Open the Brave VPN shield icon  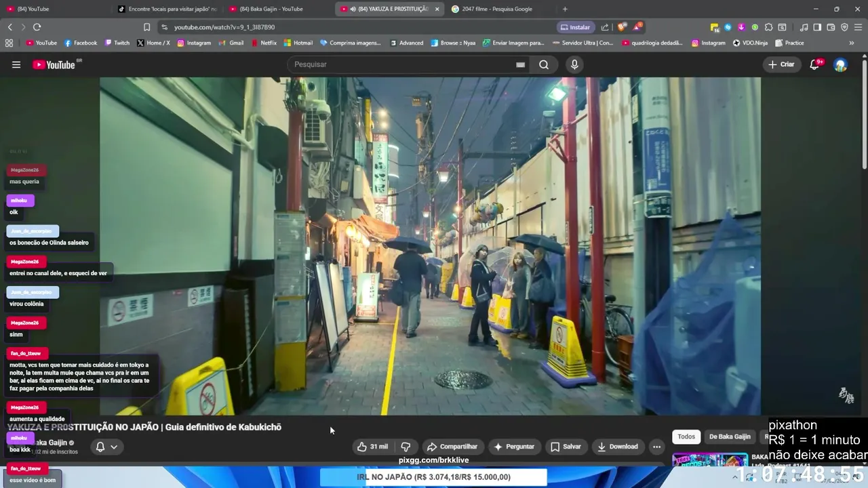coord(844,27)
